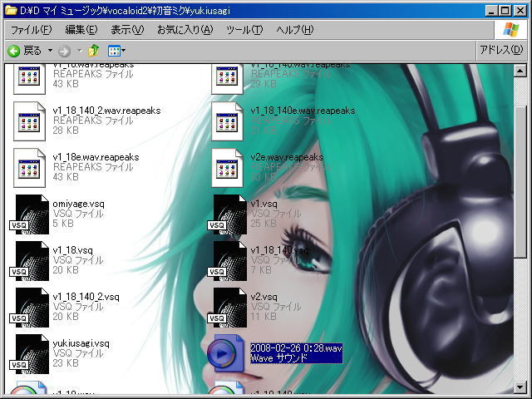Screen dimensions: 532x399
Task: Click the folder icon in title bar
Action: click(x=11, y=11)
